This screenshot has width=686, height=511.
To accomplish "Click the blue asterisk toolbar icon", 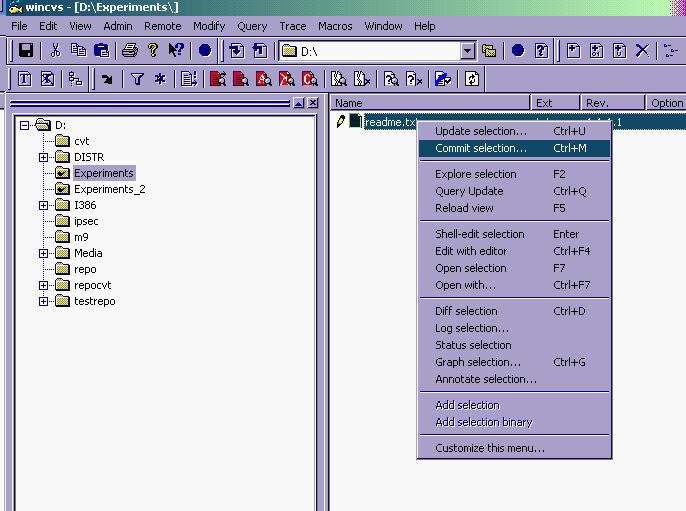I will click(x=160, y=79).
